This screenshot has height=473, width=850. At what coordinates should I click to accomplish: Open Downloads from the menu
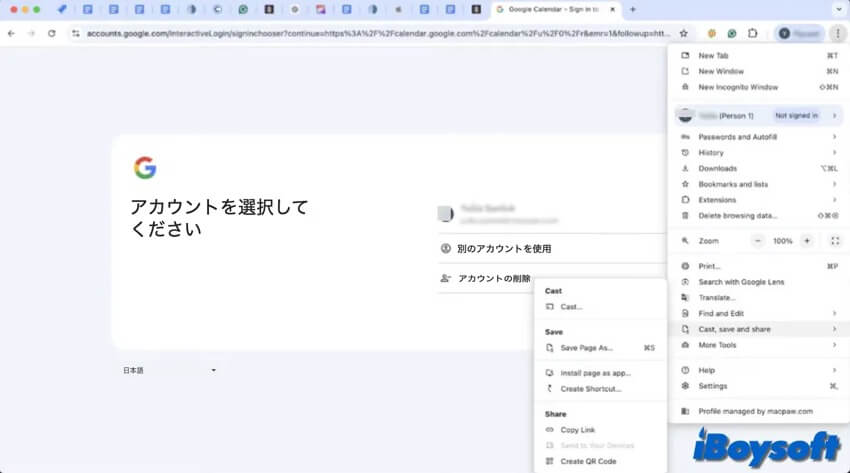click(x=759, y=169)
